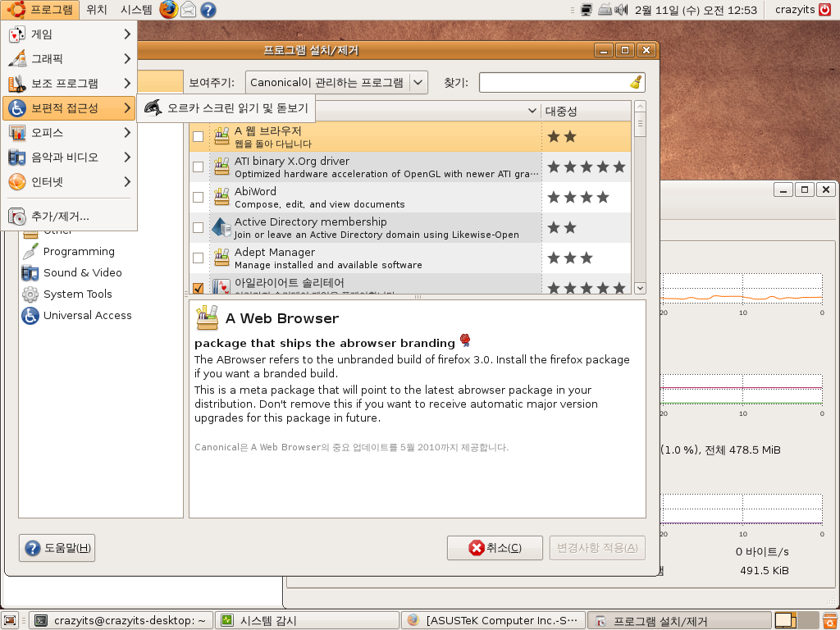Sort by the 대중성 column header

tap(586, 111)
